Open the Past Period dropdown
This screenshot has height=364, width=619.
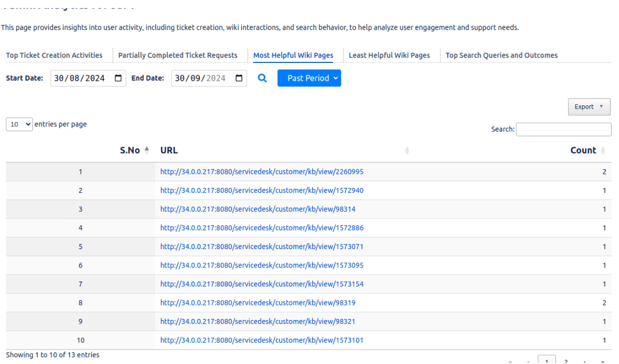pos(309,78)
